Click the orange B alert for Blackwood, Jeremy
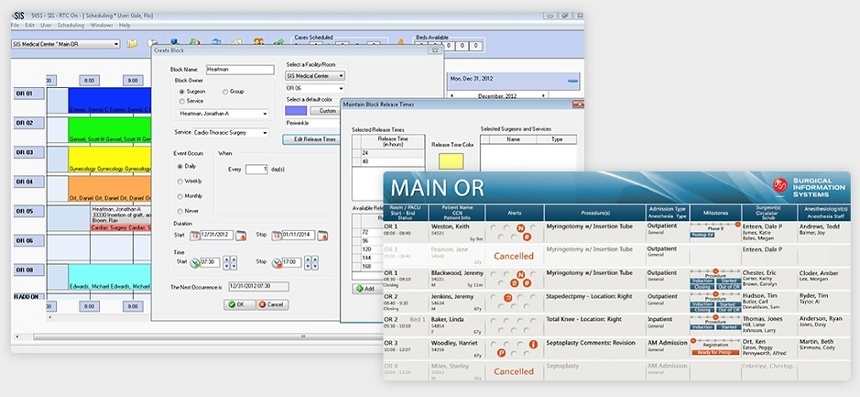The height and width of the screenshot is (397, 860). coord(514,283)
